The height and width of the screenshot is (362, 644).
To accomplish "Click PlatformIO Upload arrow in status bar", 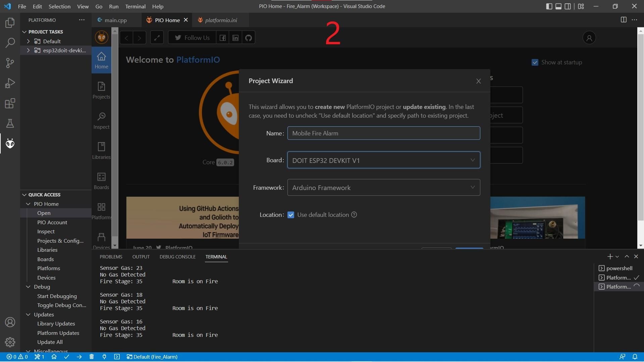I will click(79, 357).
